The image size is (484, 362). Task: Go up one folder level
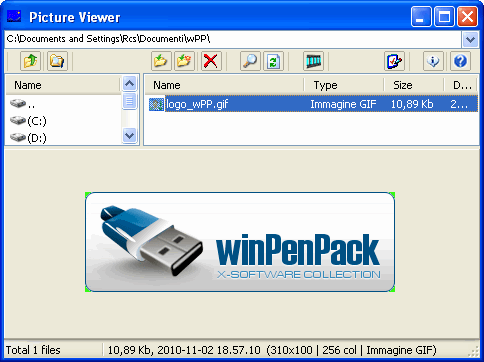pos(30,61)
